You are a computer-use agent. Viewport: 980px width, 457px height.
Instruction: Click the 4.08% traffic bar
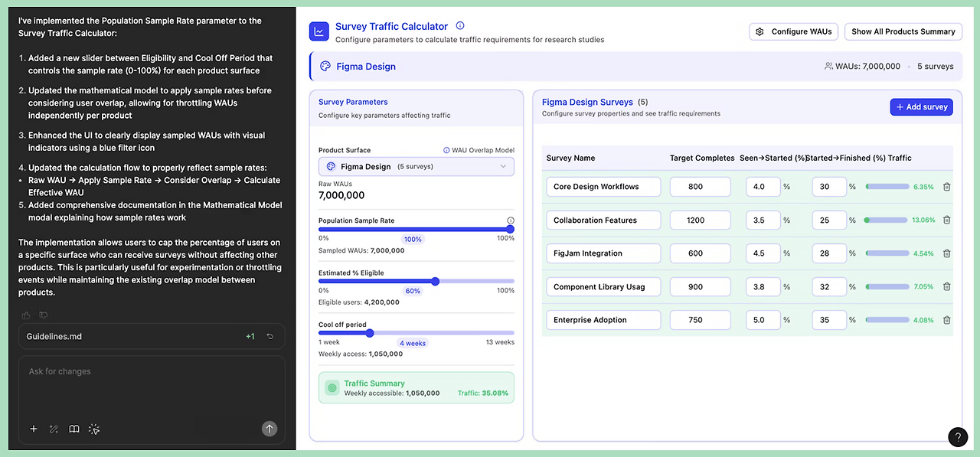click(x=887, y=320)
